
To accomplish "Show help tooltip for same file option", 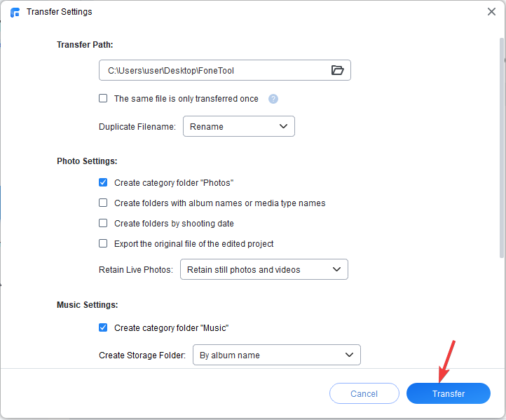I will pos(273,99).
